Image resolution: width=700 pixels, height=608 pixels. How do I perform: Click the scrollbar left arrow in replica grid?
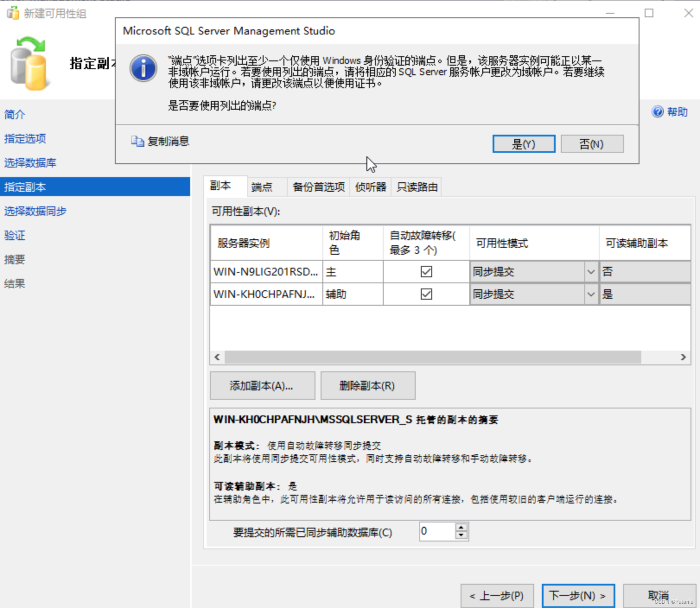tap(217, 357)
